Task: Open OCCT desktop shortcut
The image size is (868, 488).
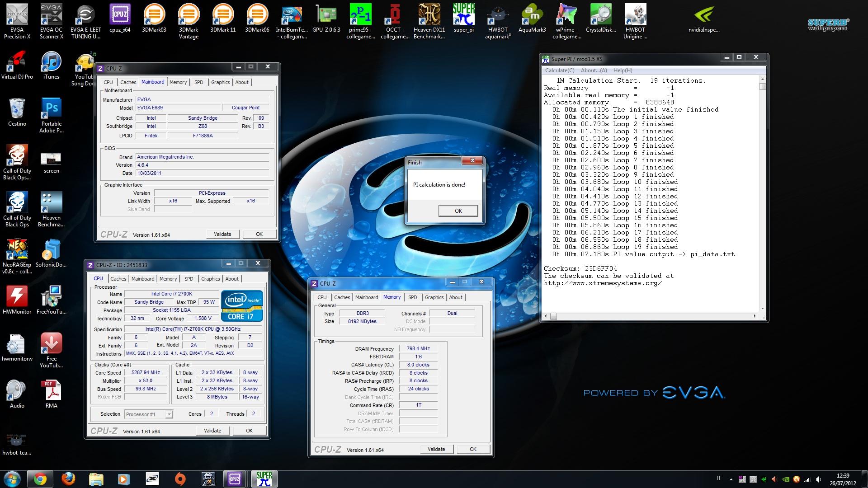Action: pyautogui.click(x=395, y=21)
